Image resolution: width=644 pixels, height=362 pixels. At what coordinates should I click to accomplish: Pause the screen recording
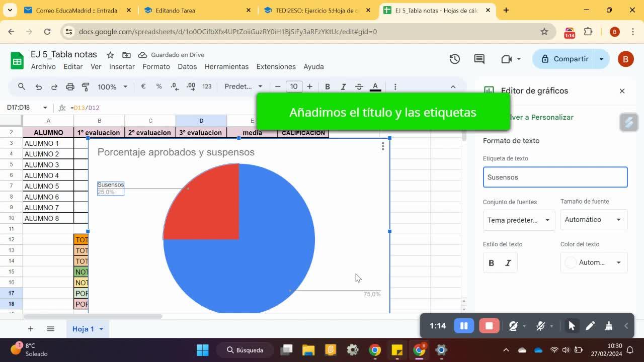tap(464, 326)
